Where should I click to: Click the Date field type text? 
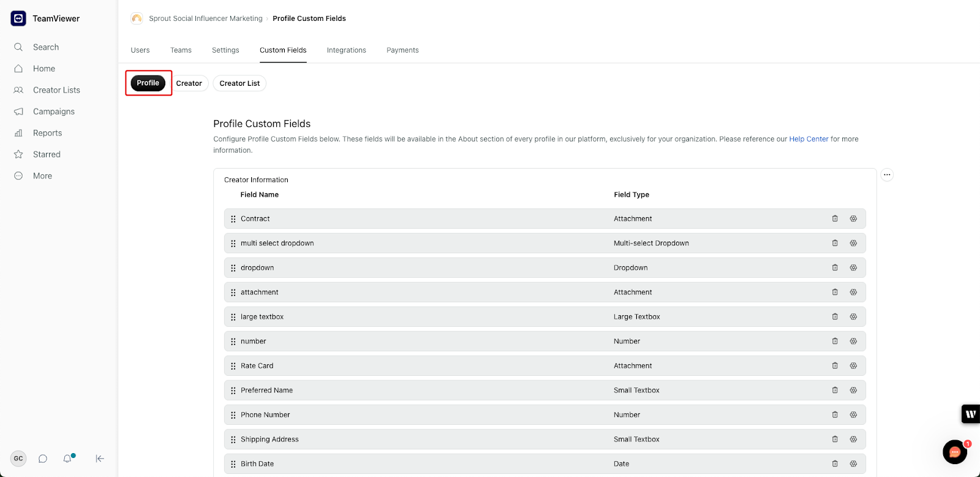point(621,464)
